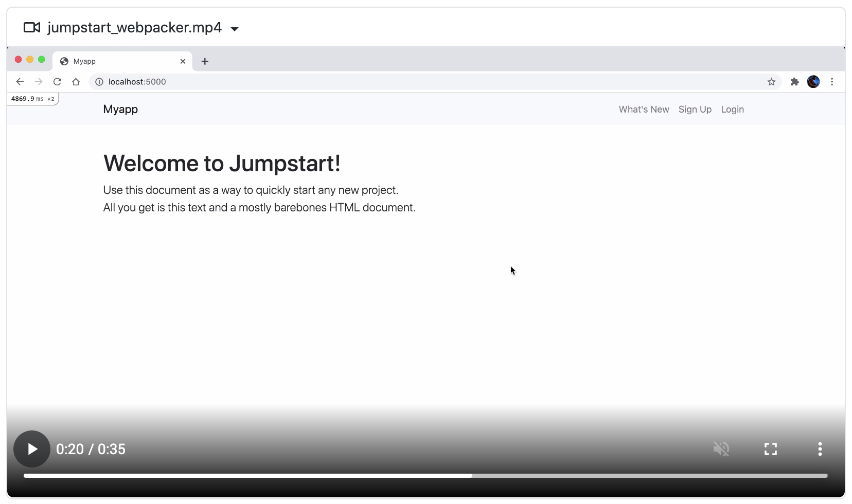This screenshot has height=504, width=852.
Task: Enter fullscreen video mode
Action: pos(770,448)
